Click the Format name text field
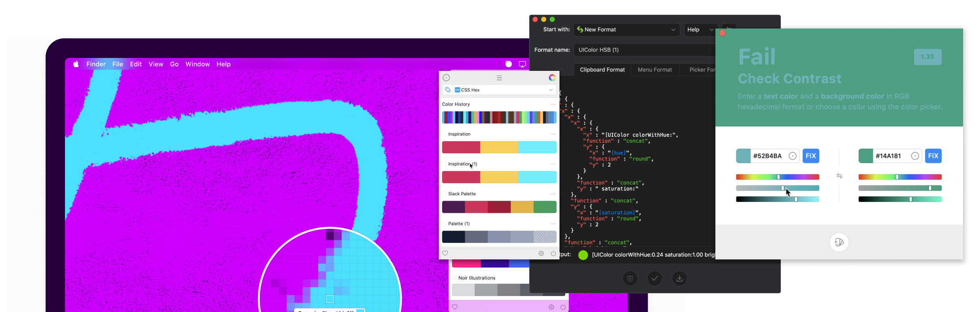The height and width of the screenshot is (312, 980). point(644,50)
